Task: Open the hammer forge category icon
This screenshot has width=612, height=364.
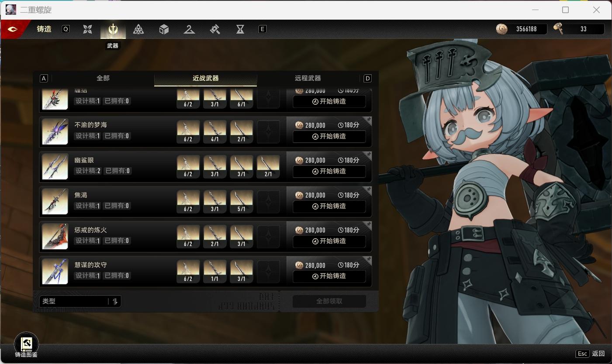Action: tap(215, 29)
